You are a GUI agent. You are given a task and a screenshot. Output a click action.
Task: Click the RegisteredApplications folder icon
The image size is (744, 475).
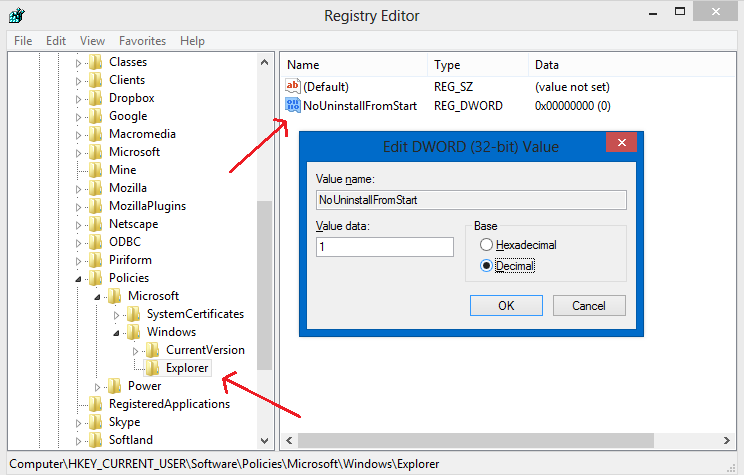point(96,404)
